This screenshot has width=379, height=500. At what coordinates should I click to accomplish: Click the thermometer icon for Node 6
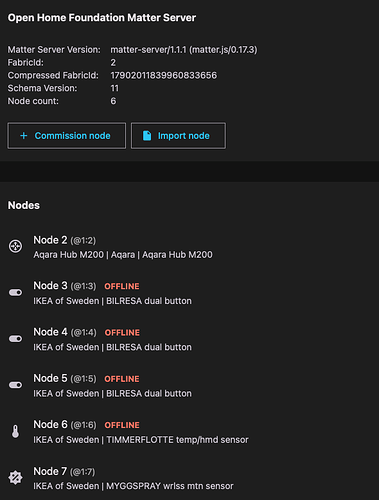point(15,431)
